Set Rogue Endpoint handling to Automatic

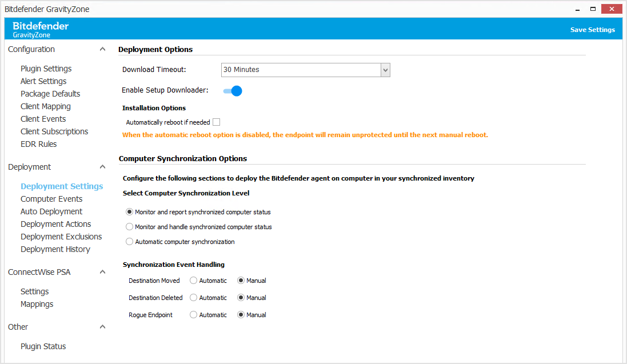[193, 314]
